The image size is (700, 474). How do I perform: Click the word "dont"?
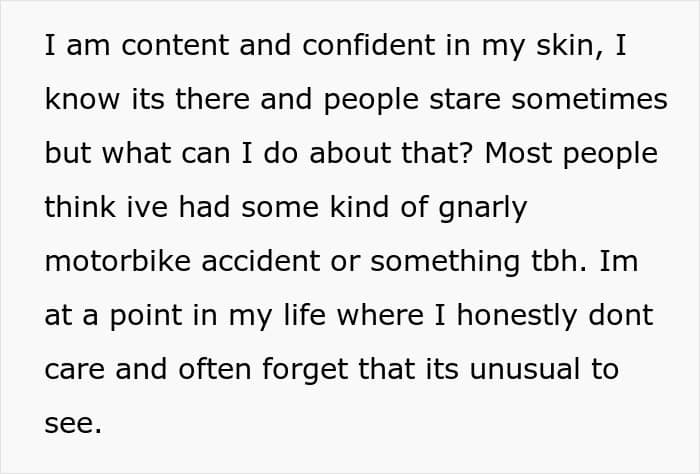pos(621,315)
